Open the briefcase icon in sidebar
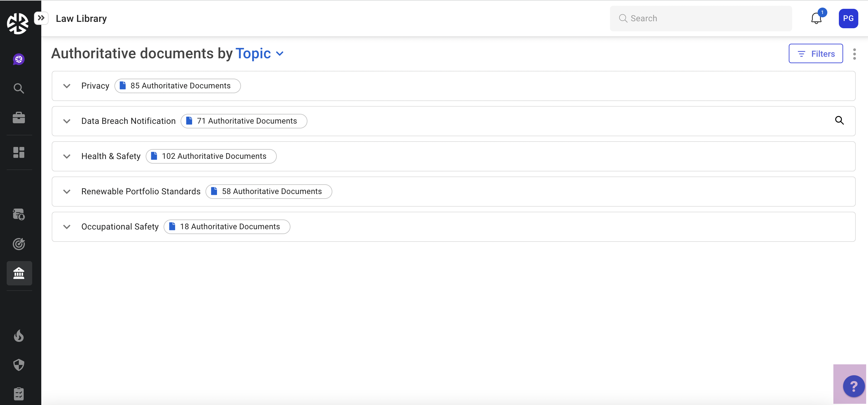The width and height of the screenshot is (868, 405). (x=19, y=117)
